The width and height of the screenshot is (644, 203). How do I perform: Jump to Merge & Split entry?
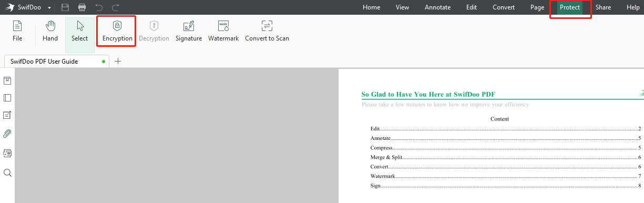pyautogui.click(x=506, y=157)
